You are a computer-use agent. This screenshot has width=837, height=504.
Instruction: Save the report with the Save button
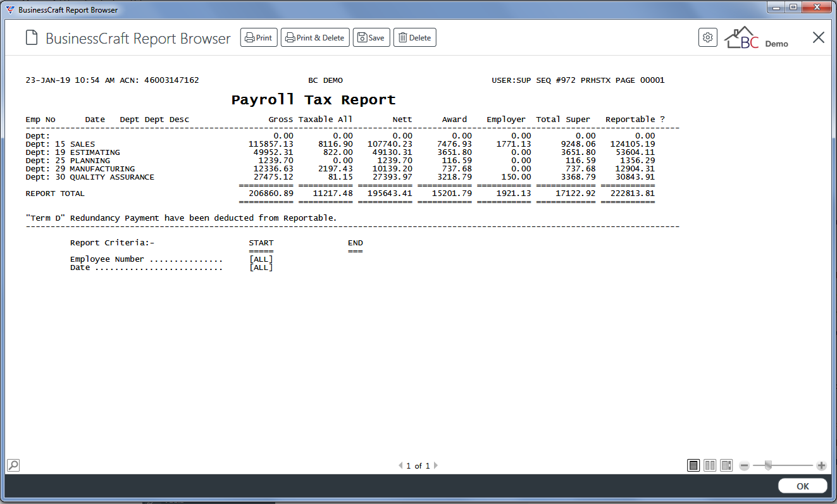(371, 38)
